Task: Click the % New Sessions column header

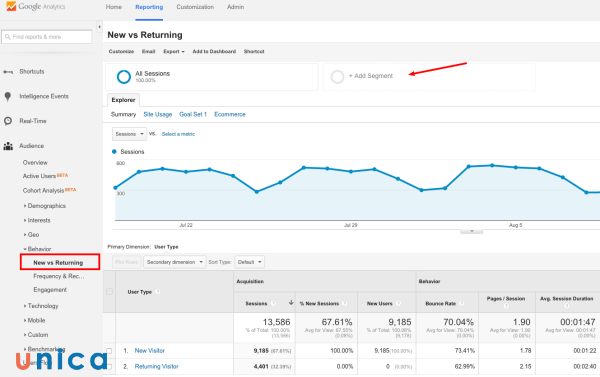Action: 319,304
